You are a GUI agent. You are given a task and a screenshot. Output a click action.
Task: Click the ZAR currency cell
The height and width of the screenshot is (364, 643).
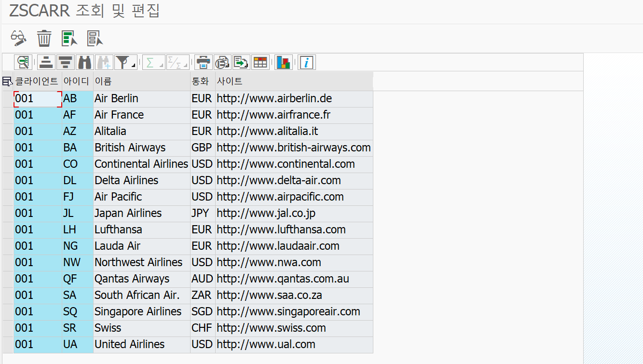(203, 296)
